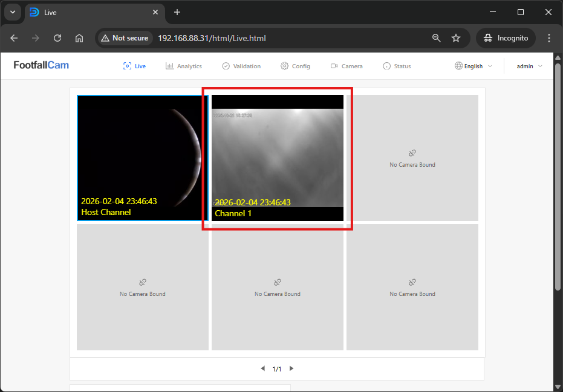Open the Analytics tab
Image resolution: width=563 pixels, height=392 pixels.
[x=184, y=66]
